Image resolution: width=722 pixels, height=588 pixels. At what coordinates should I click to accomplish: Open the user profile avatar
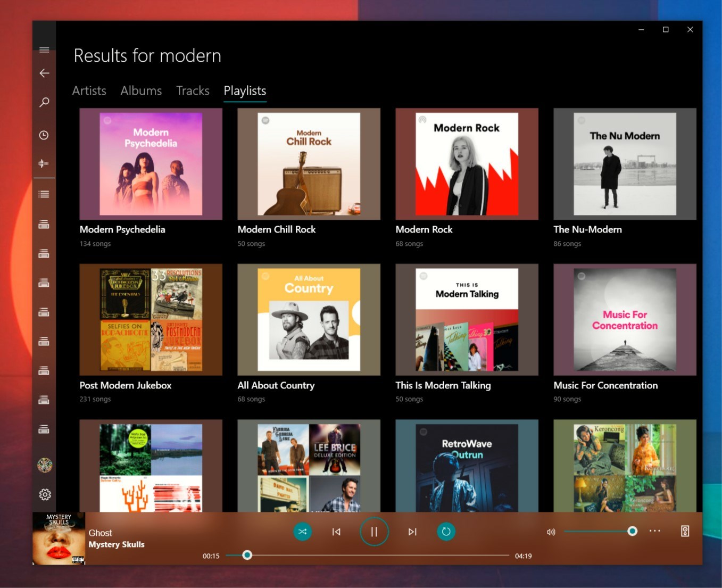tap(45, 465)
